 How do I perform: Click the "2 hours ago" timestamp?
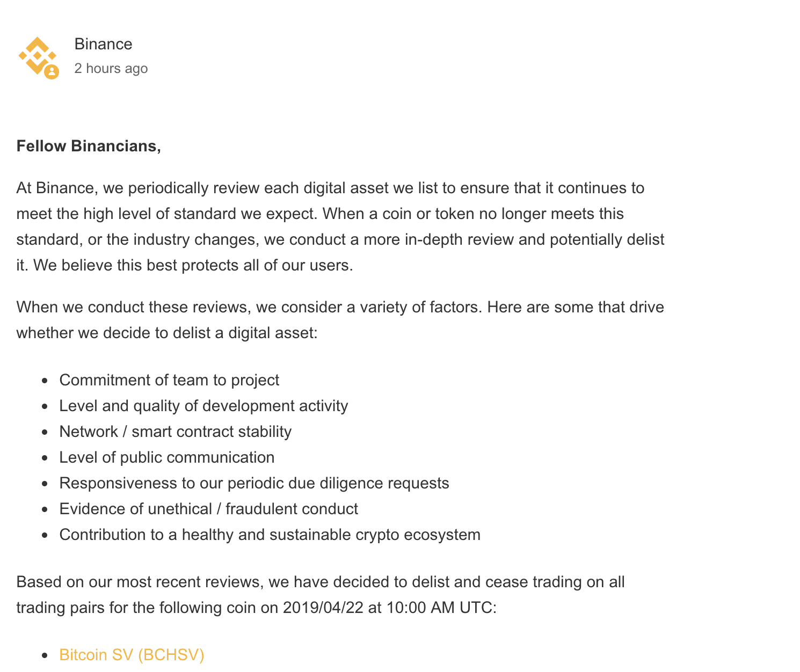pyautogui.click(x=111, y=69)
